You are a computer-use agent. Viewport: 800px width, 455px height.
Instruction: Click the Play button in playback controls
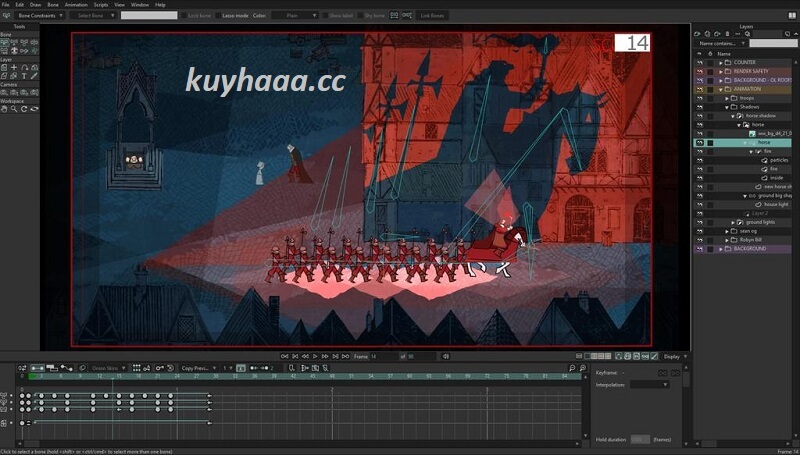click(315, 357)
